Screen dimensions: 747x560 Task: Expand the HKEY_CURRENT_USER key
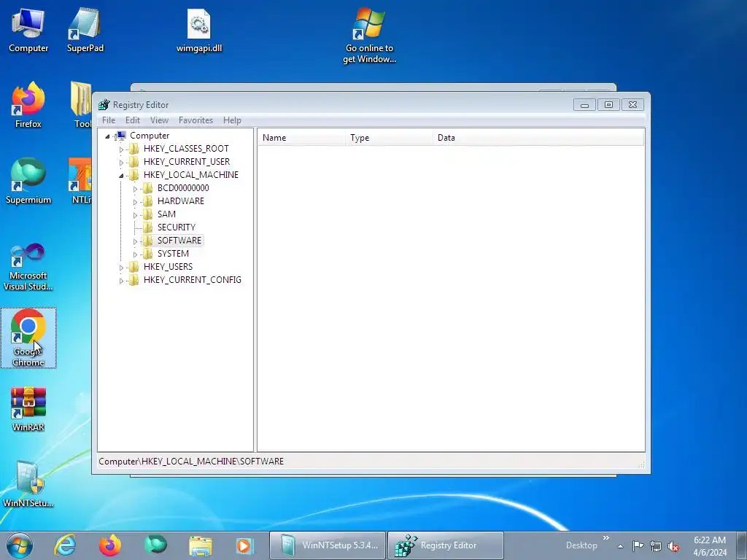click(122, 163)
